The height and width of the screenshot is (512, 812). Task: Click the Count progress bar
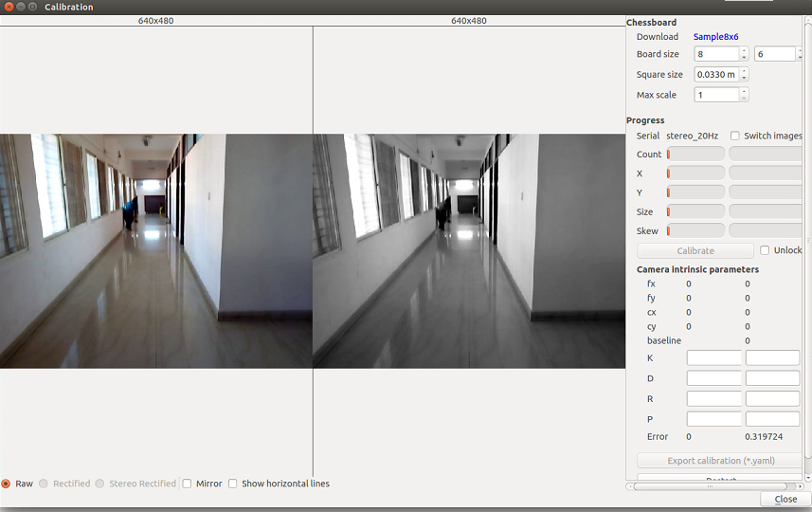695,154
